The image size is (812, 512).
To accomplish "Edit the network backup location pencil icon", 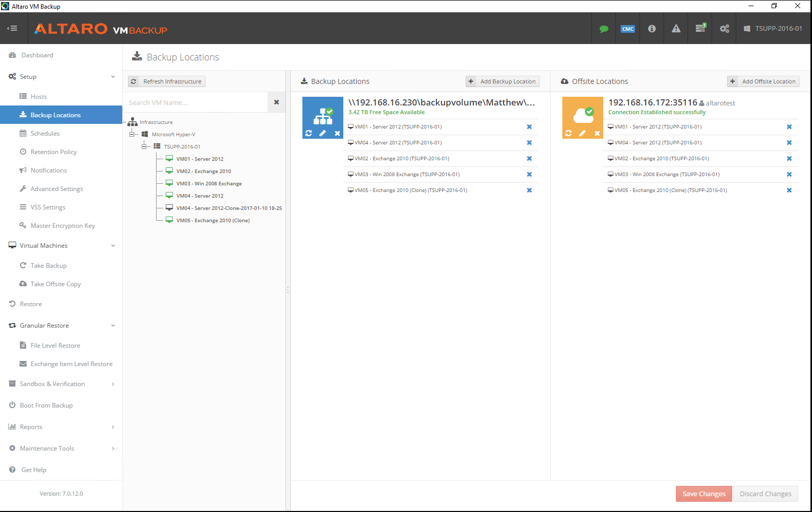I will pyautogui.click(x=322, y=133).
